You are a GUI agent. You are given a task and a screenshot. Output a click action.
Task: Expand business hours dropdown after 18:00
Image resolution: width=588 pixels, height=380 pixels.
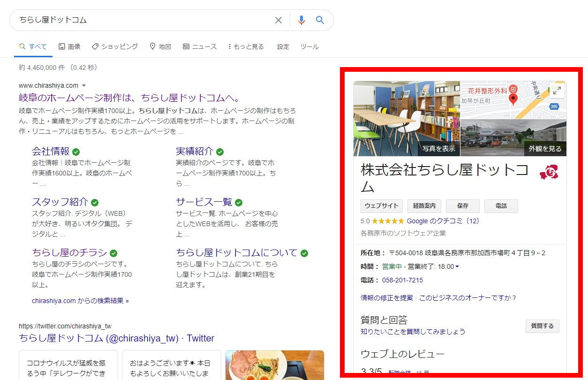tap(457, 267)
